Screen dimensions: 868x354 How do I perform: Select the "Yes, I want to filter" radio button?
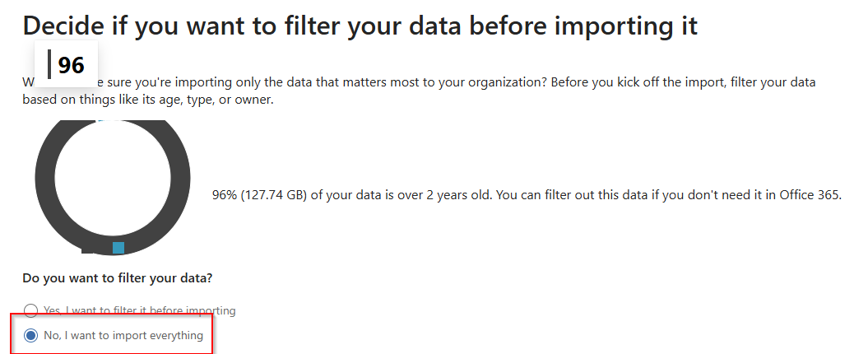tap(31, 310)
